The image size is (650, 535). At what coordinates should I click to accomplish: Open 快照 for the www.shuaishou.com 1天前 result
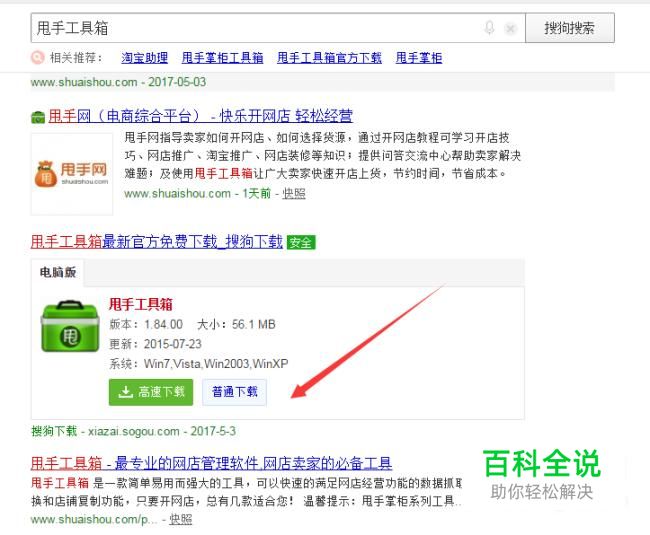tap(293, 194)
